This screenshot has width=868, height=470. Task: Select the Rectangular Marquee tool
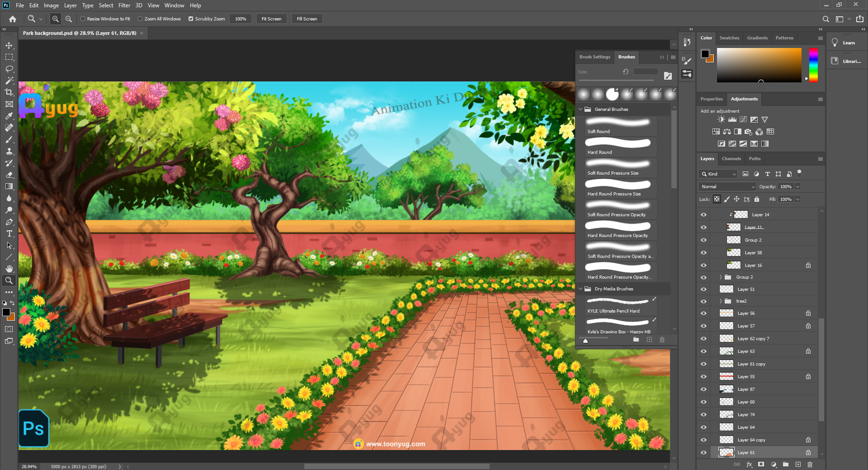9,57
